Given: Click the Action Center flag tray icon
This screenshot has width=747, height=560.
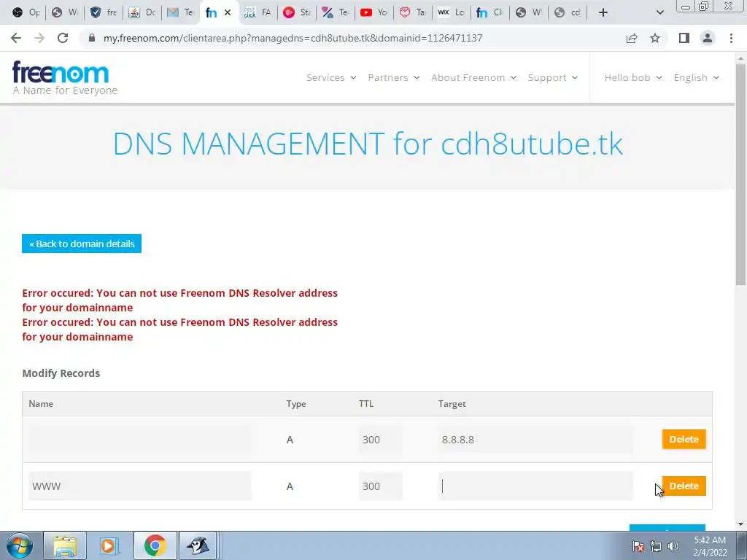Looking at the screenshot, I should (638, 546).
